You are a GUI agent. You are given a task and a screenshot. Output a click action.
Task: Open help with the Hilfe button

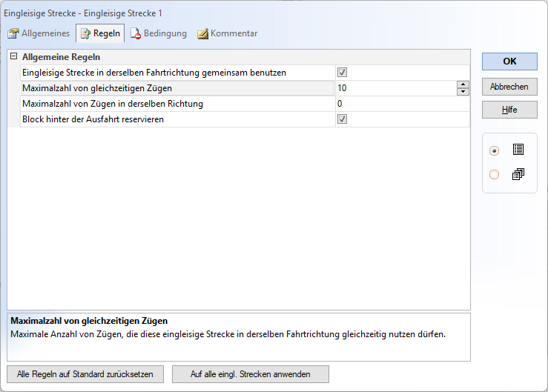[x=509, y=110]
